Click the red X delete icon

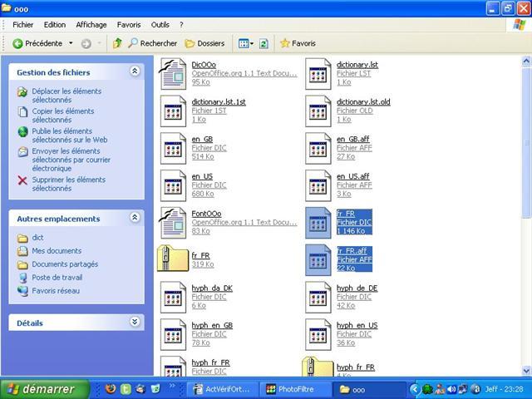coord(22,180)
